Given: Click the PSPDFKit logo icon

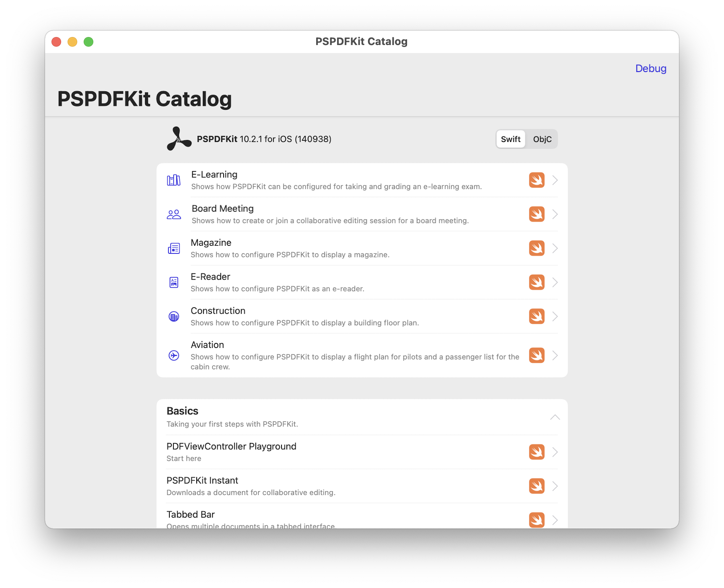Looking at the screenshot, I should point(179,139).
